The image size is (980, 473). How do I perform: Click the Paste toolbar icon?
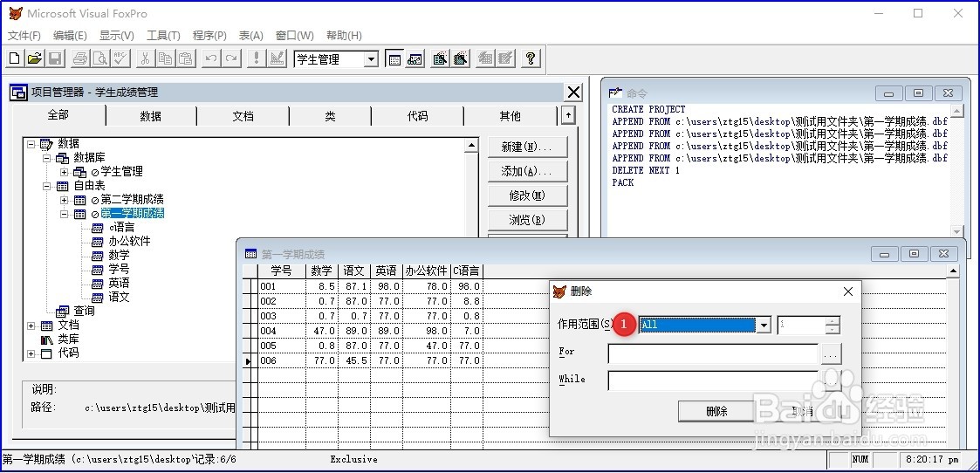[x=186, y=58]
